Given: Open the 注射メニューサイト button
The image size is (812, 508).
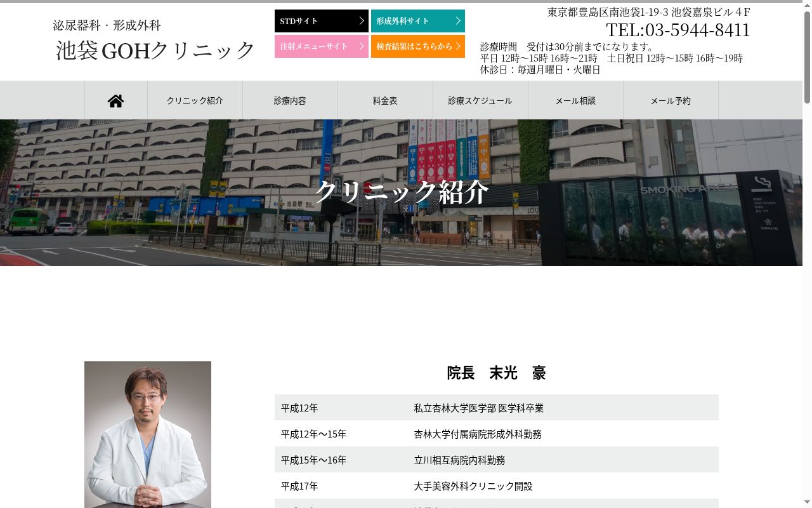Looking at the screenshot, I should coord(322,46).
